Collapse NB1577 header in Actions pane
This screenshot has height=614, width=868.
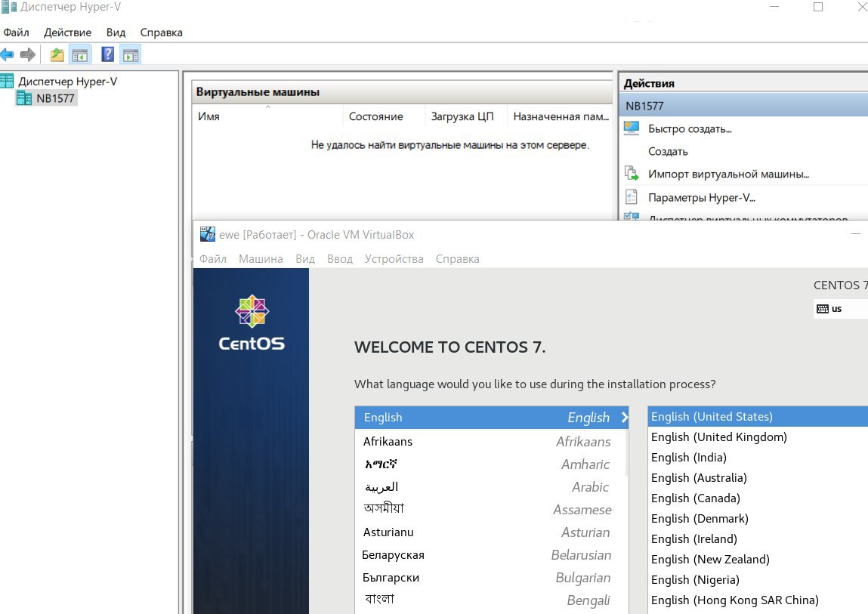coord(743,106)
